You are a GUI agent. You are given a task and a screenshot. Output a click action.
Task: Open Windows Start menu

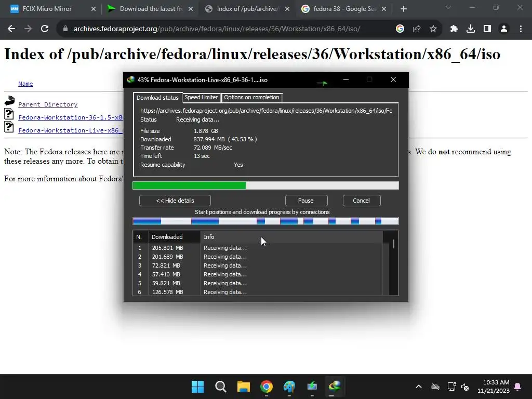coord(197,387)
